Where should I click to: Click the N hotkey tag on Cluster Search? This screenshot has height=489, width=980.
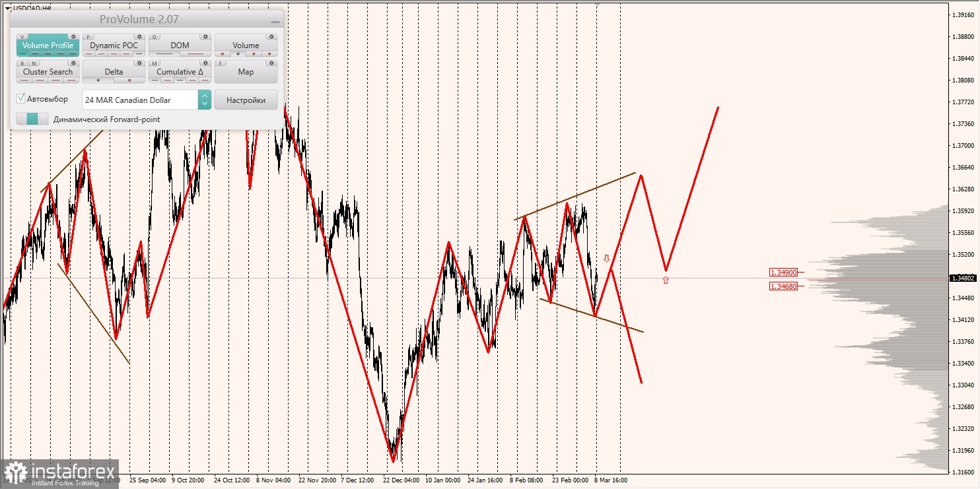click(x=34, y=63)
